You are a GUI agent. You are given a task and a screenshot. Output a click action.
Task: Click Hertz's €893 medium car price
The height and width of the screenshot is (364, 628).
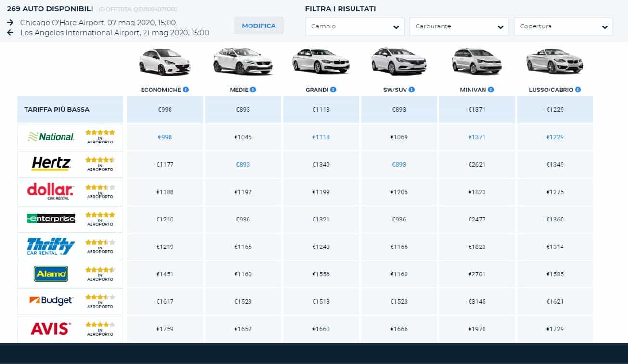coord(243,164)
